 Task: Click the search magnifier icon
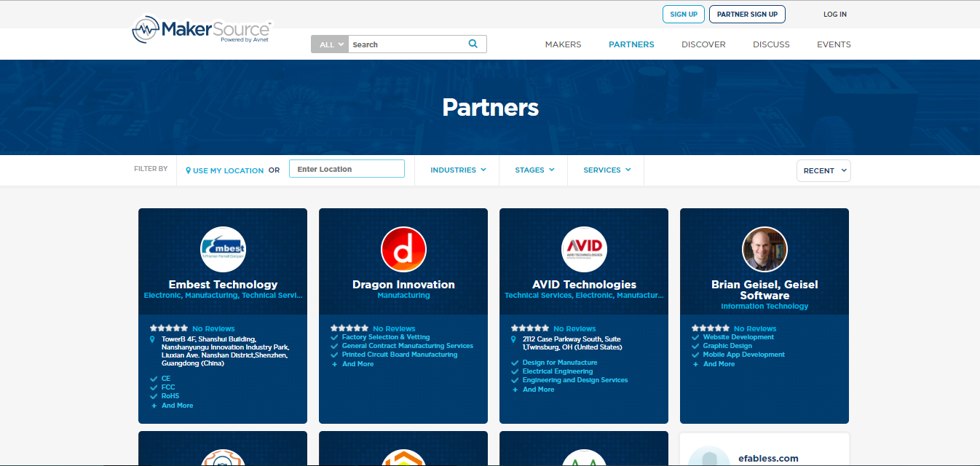(473, 44)
